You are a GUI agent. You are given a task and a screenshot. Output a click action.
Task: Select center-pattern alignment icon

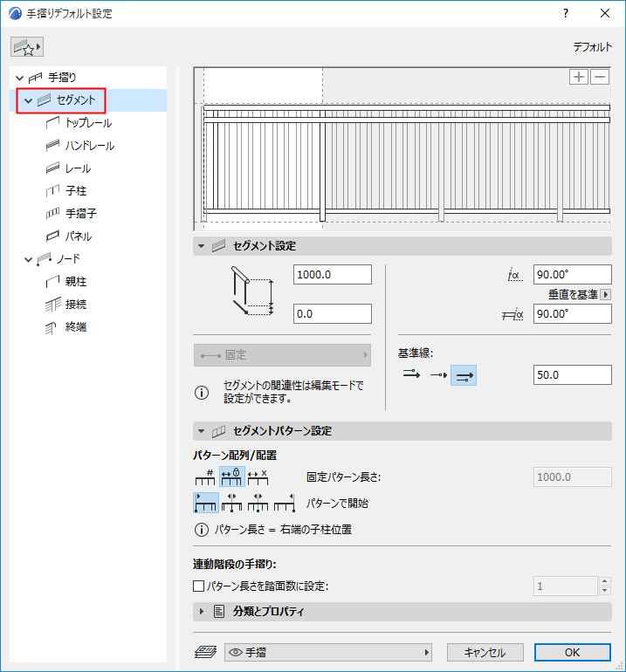232,503
